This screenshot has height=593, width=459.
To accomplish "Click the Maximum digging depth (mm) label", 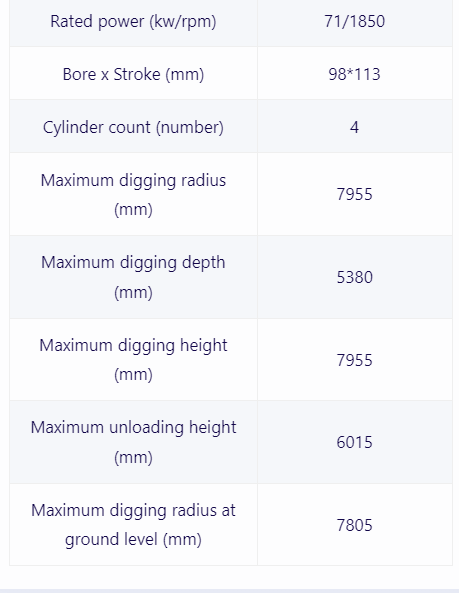I will (x=133, y=277).
